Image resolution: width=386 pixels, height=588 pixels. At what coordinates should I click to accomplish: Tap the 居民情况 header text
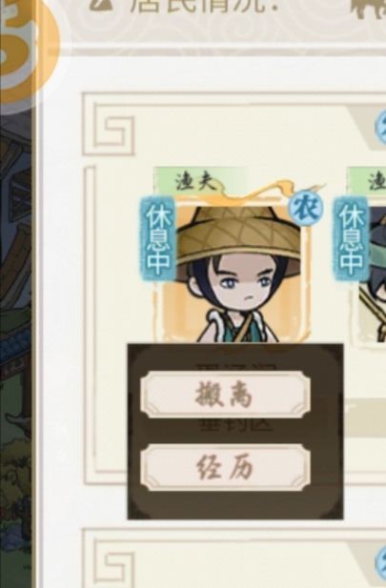(204, 7)
